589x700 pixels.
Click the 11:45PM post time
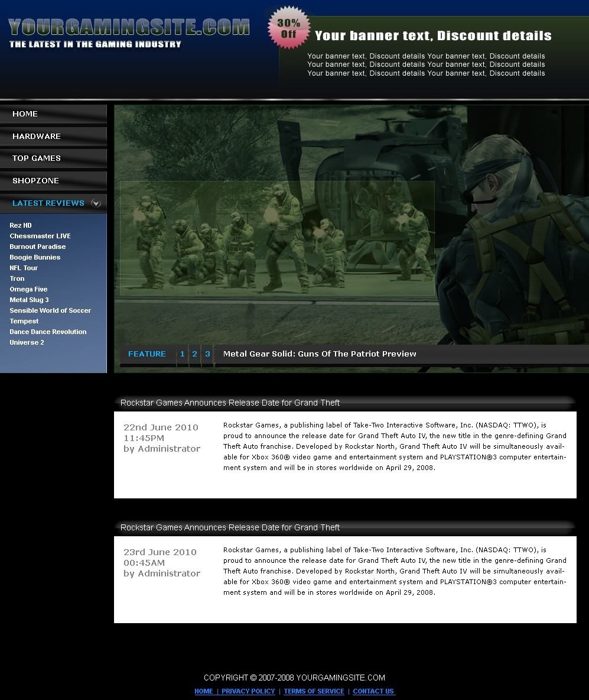point(144,438)
